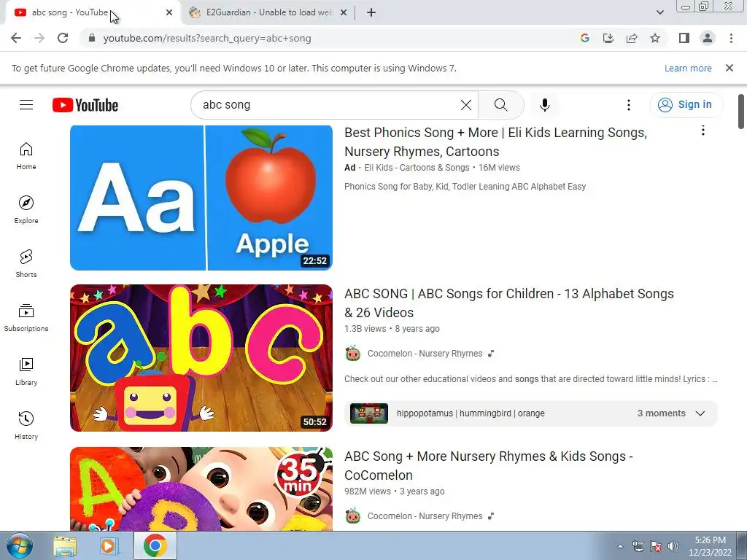Image resolution: width=747 pixels, height=560 pixels.
Task: Go back in the browser
Action: click(16, 38)
